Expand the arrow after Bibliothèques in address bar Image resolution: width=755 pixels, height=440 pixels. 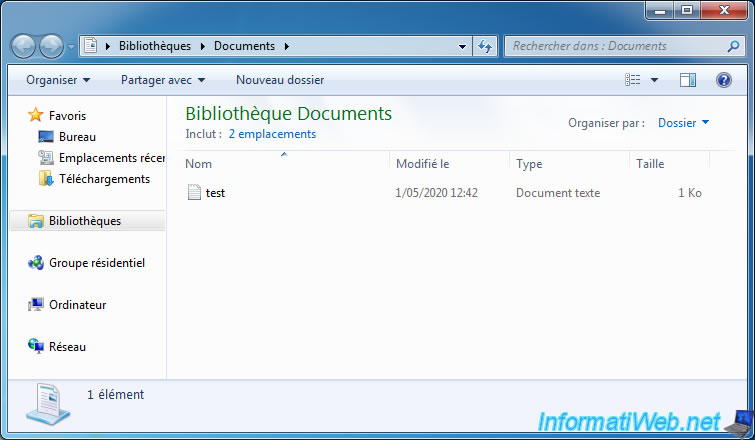tap(203, 46)
